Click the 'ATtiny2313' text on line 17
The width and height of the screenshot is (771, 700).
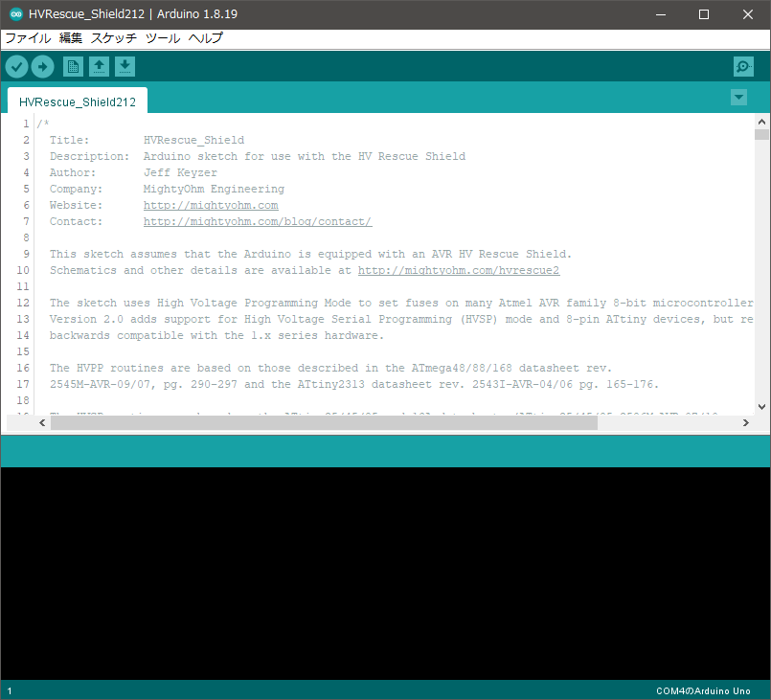coord(331,384)
